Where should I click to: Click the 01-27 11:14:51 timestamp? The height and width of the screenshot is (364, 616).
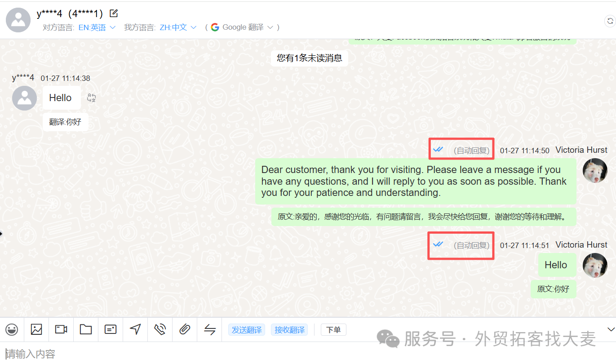click(524, 245)
